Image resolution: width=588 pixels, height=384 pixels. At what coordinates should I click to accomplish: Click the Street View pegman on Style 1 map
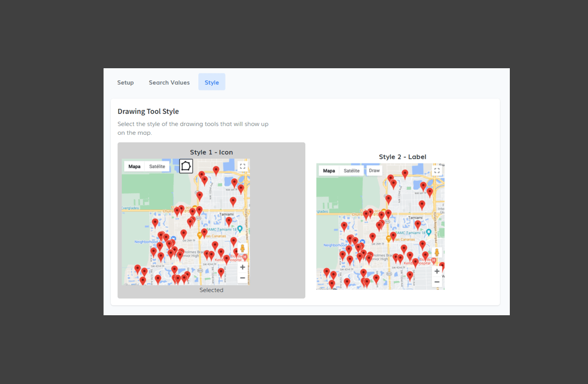242,249
